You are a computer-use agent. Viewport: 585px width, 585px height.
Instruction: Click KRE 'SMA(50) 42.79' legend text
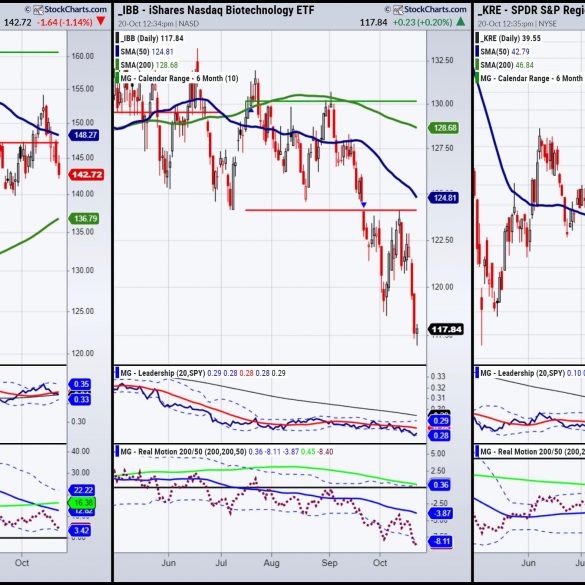click(505, 51)
